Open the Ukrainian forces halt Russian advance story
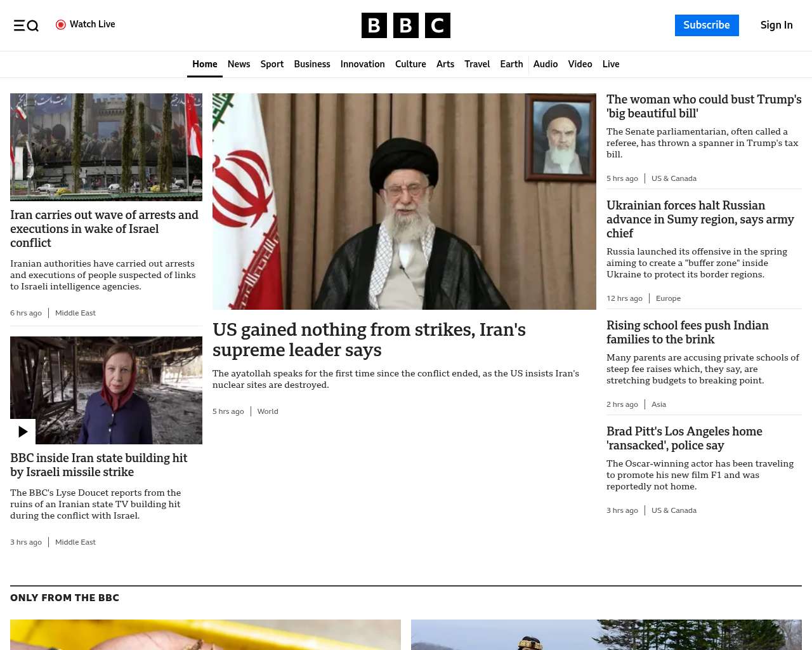 700,219
